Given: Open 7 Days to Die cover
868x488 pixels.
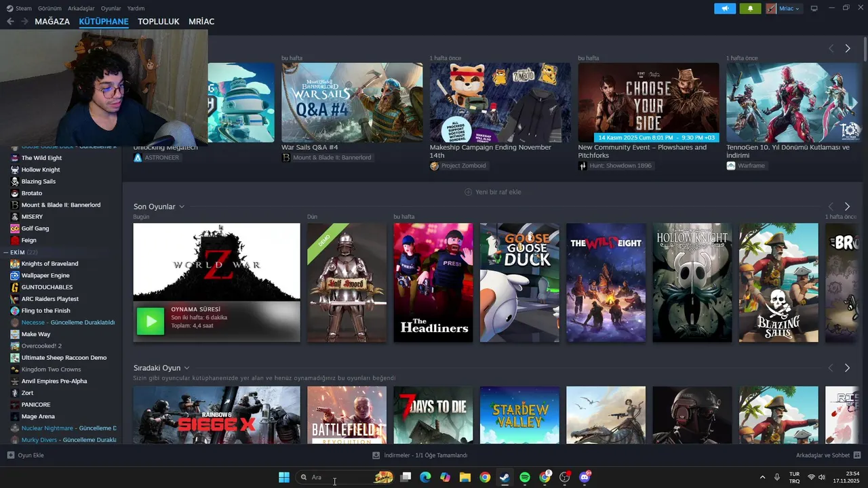Looking at the screenshot, I should [433, 415].
